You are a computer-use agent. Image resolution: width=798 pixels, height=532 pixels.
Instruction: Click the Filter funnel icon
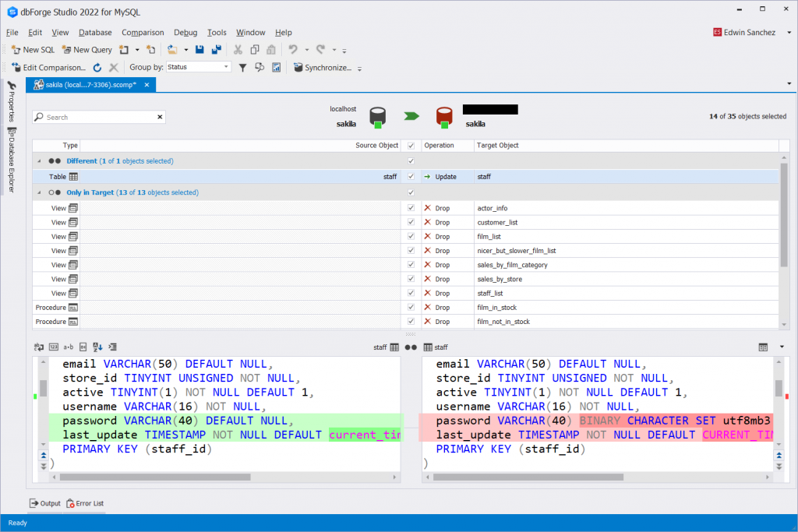point(243,68)
